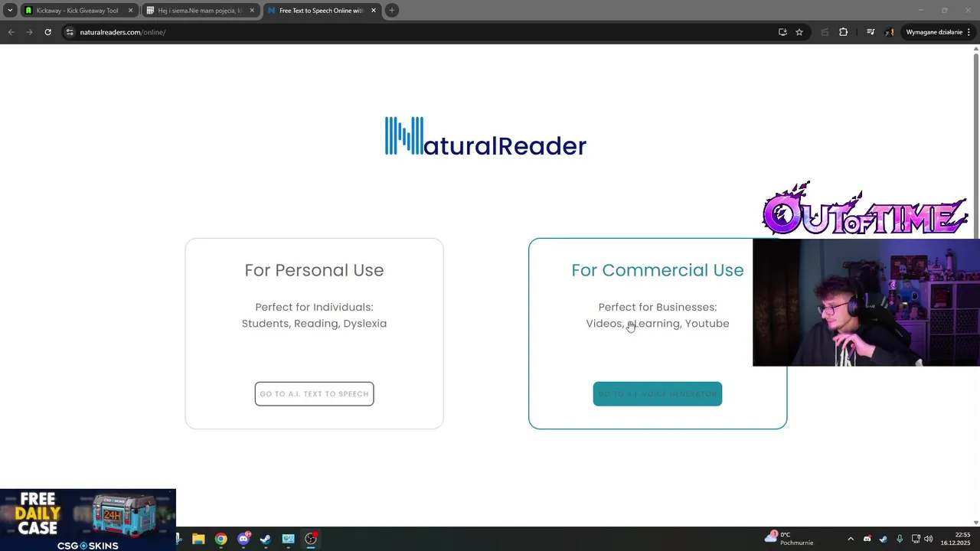Close the Hej i siema tab
Screen dimensions: 980x551
pos(252,11)
